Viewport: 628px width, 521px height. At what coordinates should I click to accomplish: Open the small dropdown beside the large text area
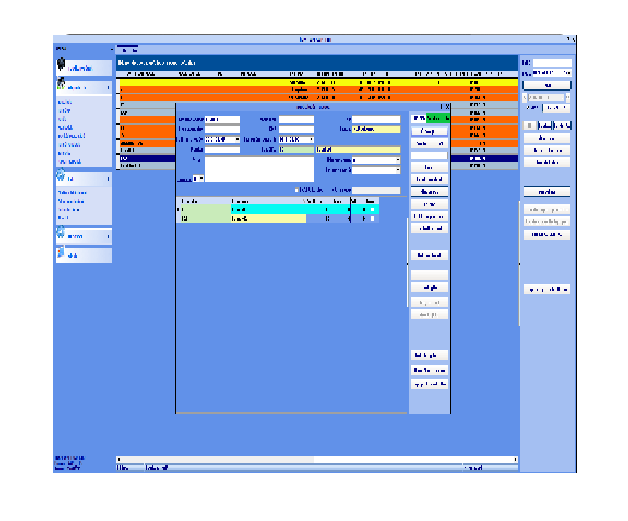(x=198, y=178)
